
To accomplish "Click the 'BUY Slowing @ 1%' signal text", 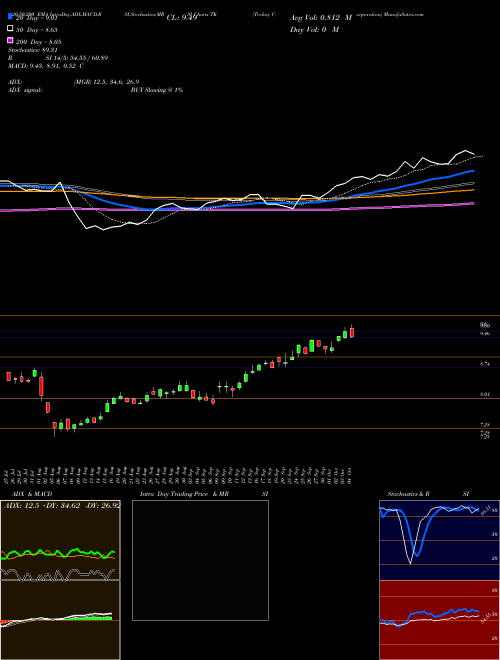I will coord(157,90).
